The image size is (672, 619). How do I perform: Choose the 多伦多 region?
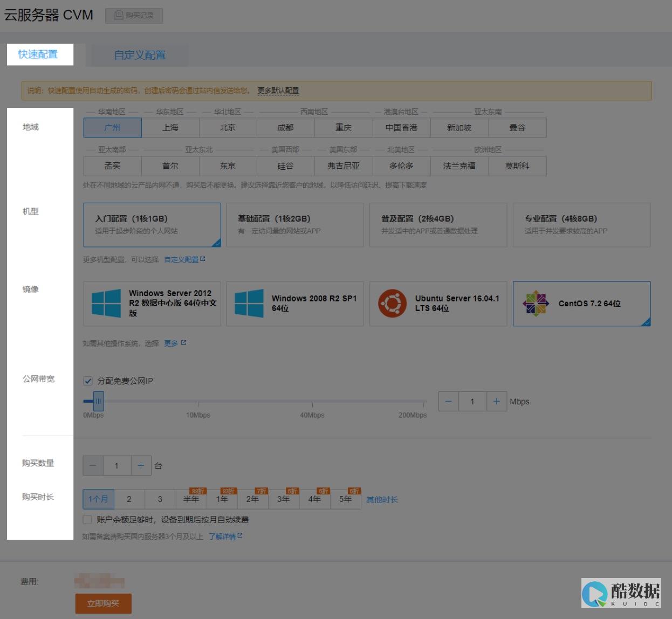pyautogui.click(x=401, y=166)
